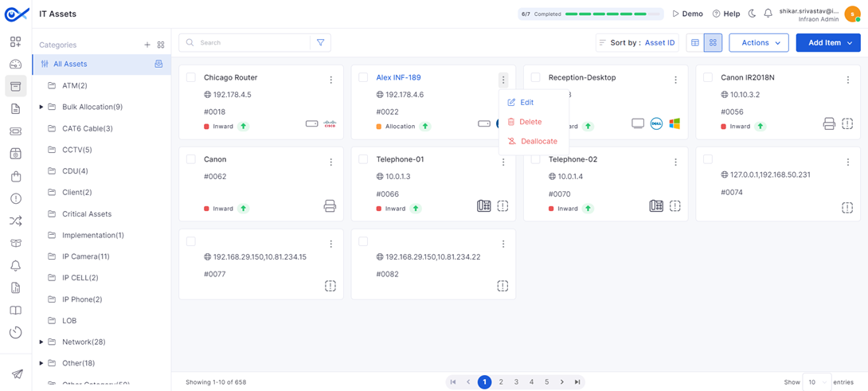Expand the Network(28) tree node
Screen dimensions: 868x391
pos(41,342)
